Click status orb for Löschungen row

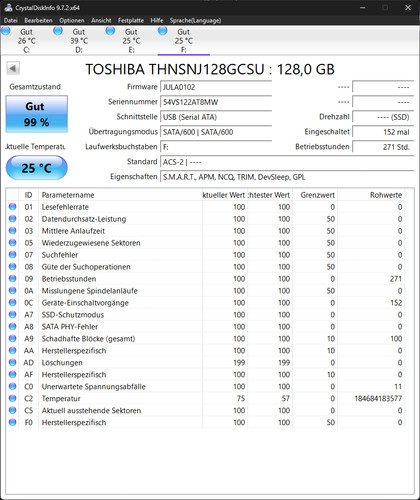point(13,363)
